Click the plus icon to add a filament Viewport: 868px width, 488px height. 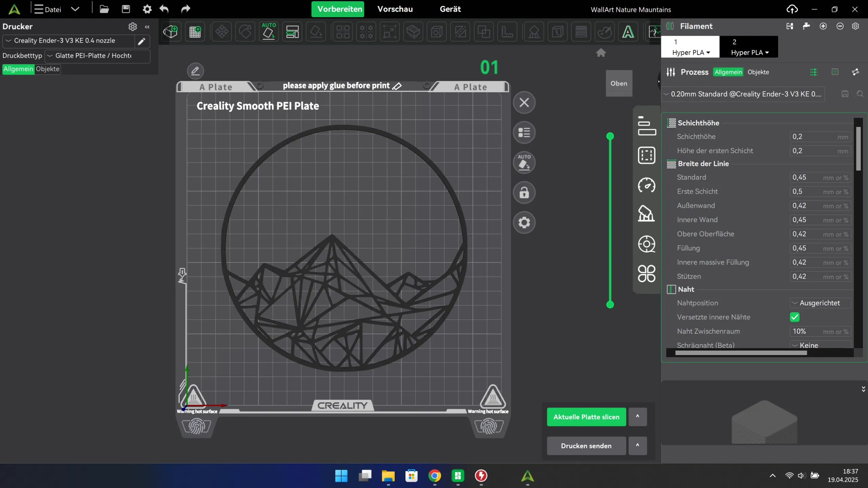[823, 26]
